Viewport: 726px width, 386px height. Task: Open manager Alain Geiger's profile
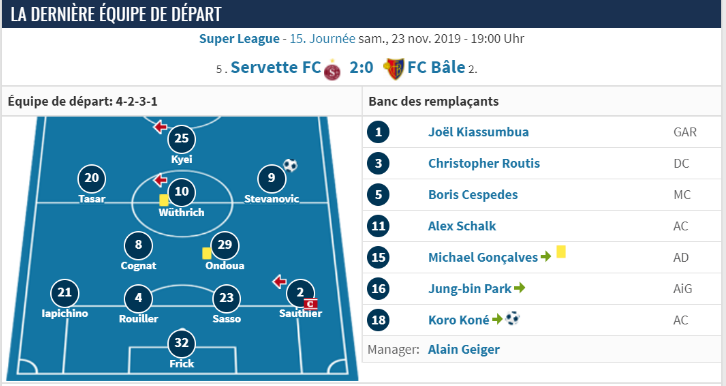pyautogui.click(x=463, y=349)
